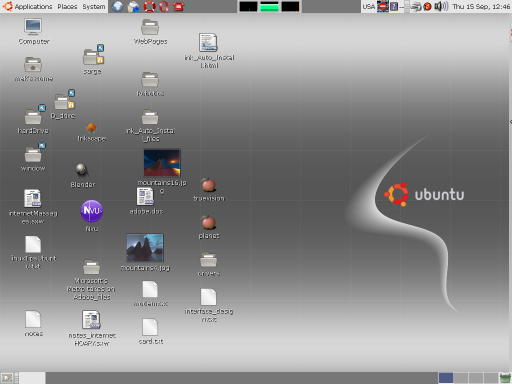Click the green system monitor graph
The width and height of the screenshot is (512, 384).
[x=269, y=6]
